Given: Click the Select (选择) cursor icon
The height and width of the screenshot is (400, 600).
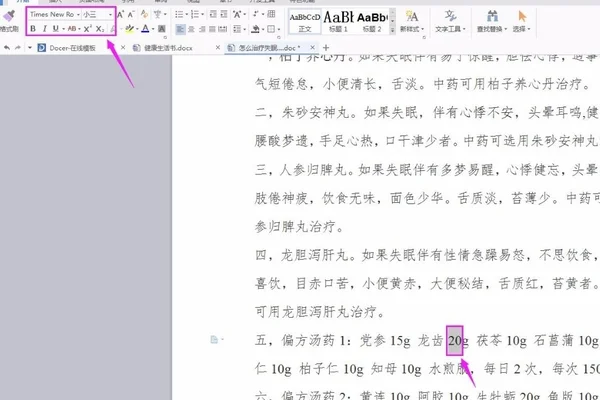Looking at the screenshot, I should click(x=522, y=16).
